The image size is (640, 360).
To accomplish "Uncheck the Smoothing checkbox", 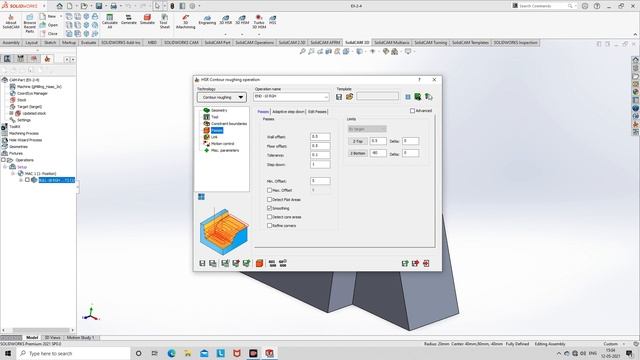I will click(269, 208).
